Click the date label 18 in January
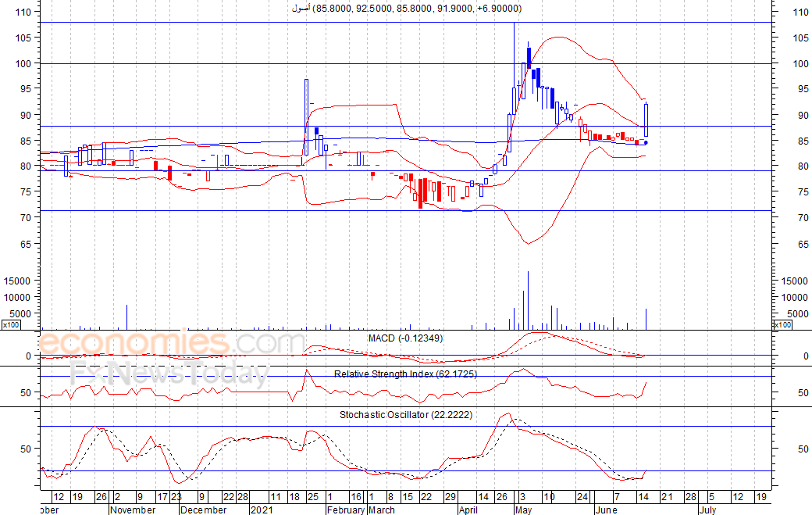 click(294, 497)
